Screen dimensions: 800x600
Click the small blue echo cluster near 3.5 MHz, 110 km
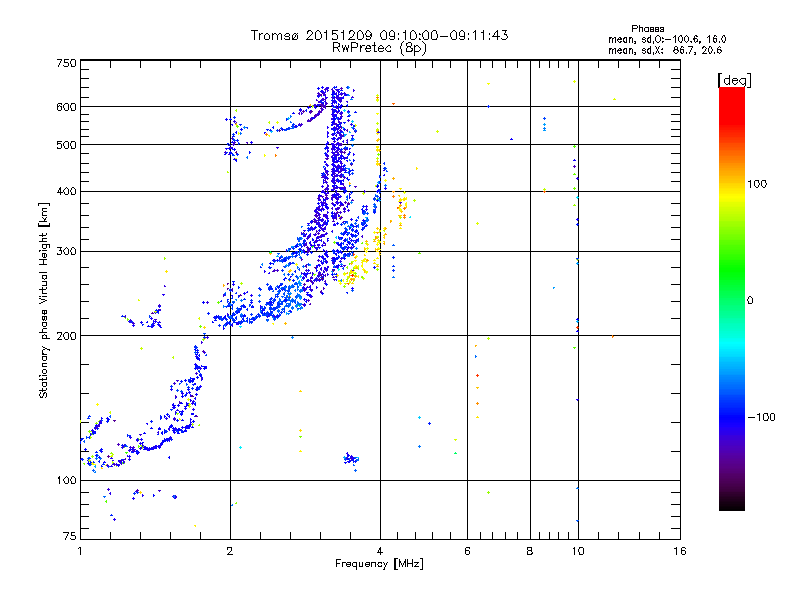[x=351, y=459]
